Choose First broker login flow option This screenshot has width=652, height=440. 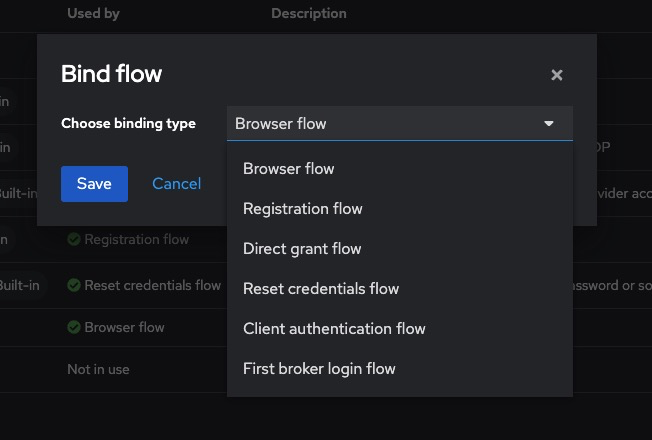click(x=319, y=369)
